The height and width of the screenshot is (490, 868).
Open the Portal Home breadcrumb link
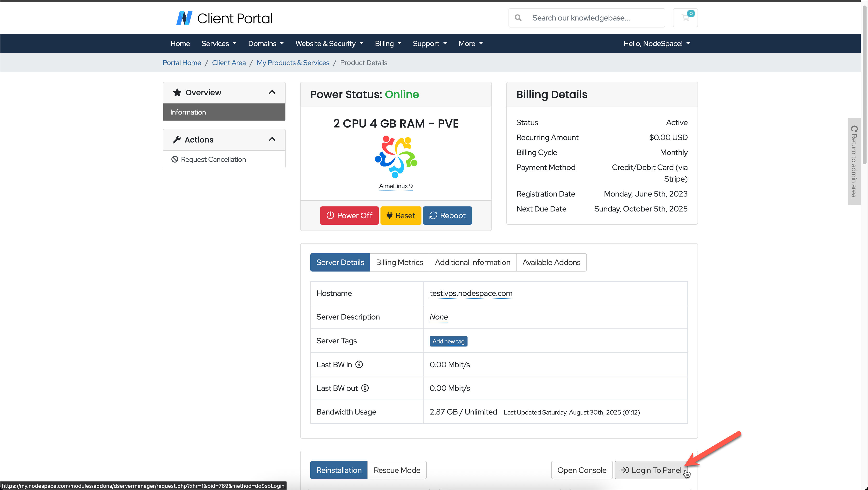[x=182, y=63]
